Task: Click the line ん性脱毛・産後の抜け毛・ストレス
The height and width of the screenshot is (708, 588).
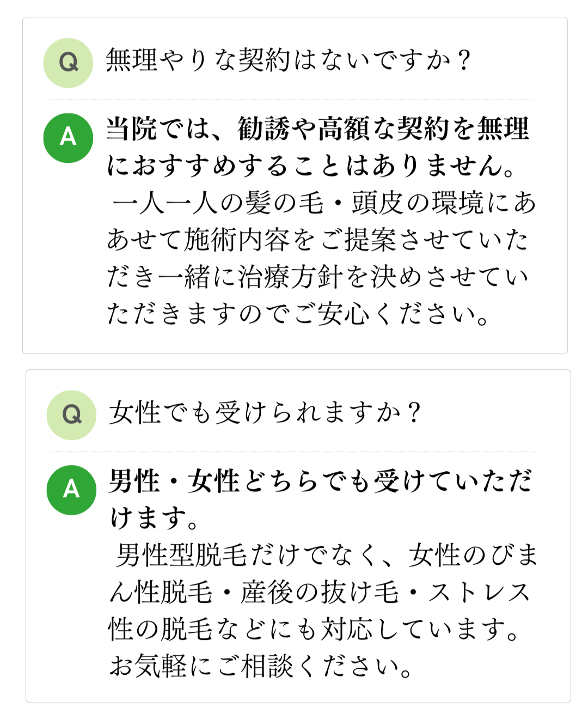Action: tap(320, 592)
